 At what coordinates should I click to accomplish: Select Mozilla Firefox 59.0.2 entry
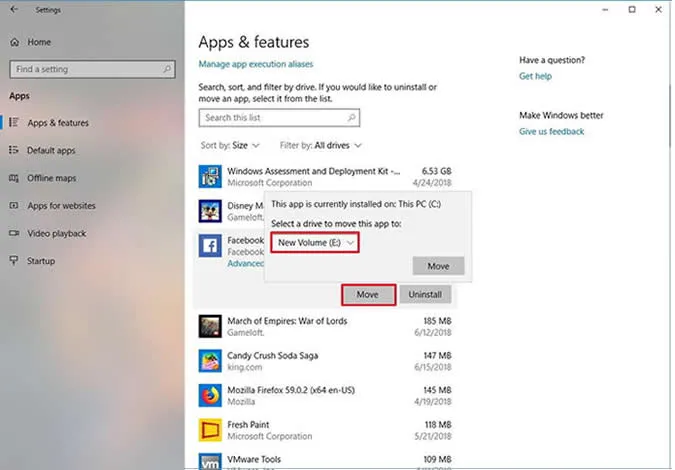tap(325, 395)
